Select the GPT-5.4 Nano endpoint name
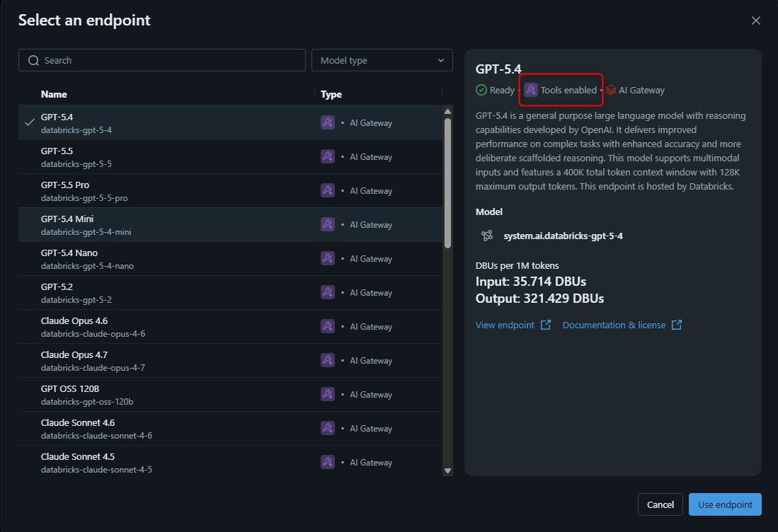This screenshot has width=778, height=532. (x=69, y=253)
